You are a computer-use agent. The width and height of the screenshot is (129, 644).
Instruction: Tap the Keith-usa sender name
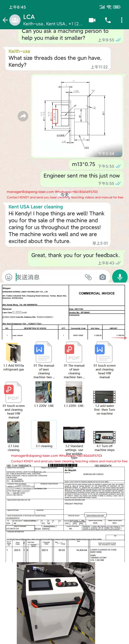tap(19, 51)
